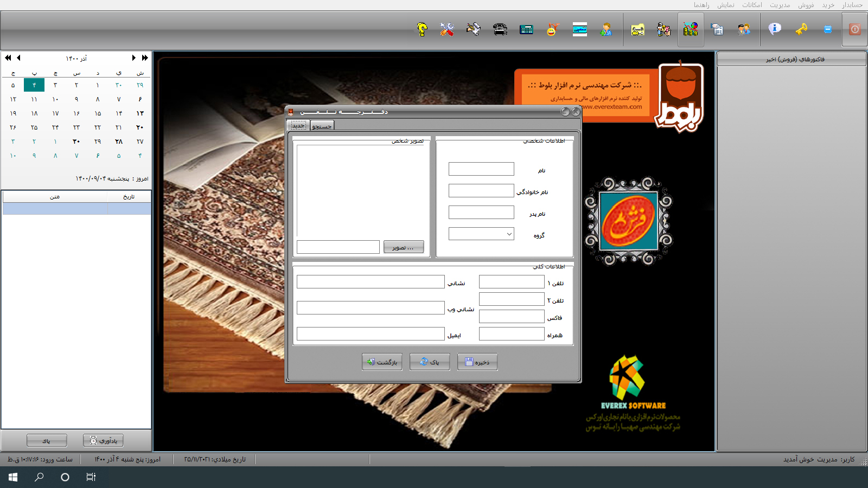Click the golden key icon in toolbar
The image size is (868, 488).
[801, 29]
